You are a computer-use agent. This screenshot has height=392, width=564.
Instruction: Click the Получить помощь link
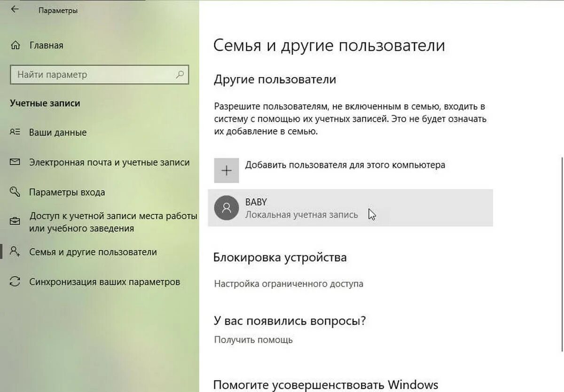[x=253, y=339]
